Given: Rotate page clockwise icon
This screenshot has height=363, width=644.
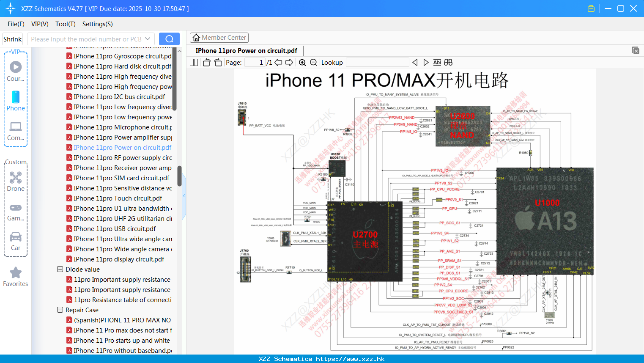Looking at the screenshot, I should [218, 62].
